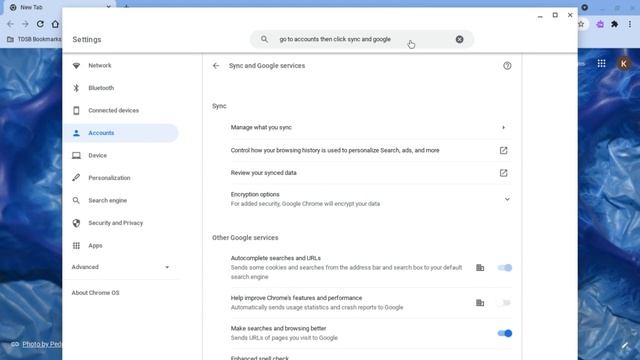Viewport: 640px width, 360px height.
Task: Click the search magnifier icon in Settings
Action: coord(264,39)
